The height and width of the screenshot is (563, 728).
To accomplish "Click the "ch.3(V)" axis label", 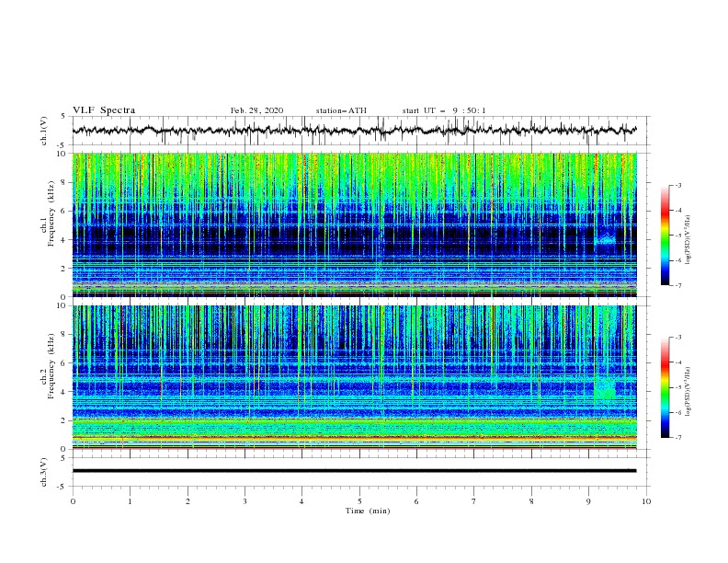I will tap(44, 472).
